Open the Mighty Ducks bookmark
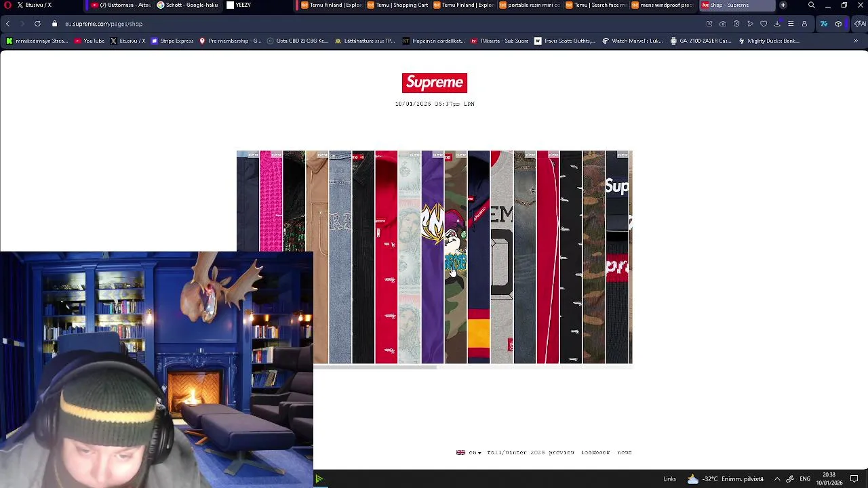868x488 pixels. tap(768, 41)
